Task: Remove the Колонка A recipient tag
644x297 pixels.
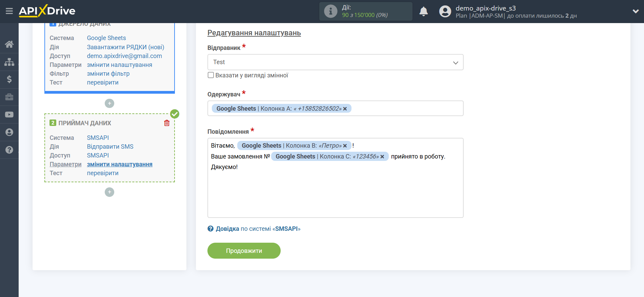Action: click(x=345, y=109)
